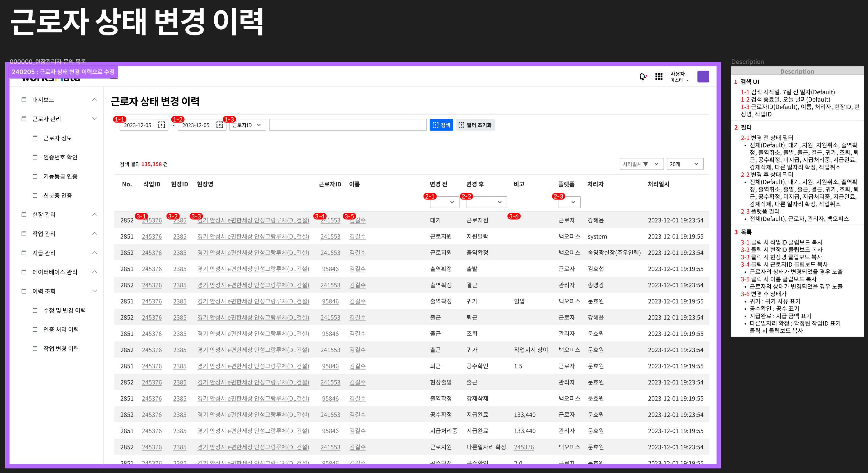Click the 이력 조회 menu icon
The height and width of the screenshot is (473, 868).
(x=24, y=292)
